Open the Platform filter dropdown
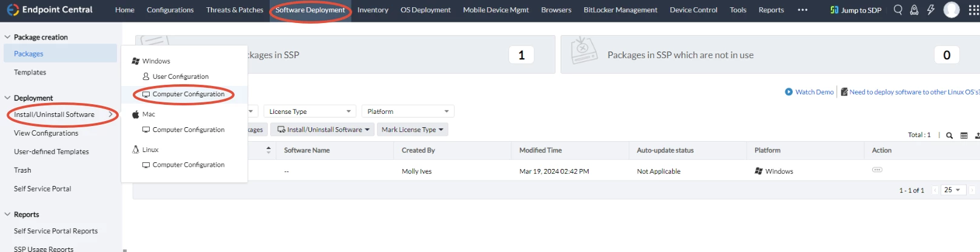Image resolution: width=980 pixels, height=252 pixels. [408, 111]
